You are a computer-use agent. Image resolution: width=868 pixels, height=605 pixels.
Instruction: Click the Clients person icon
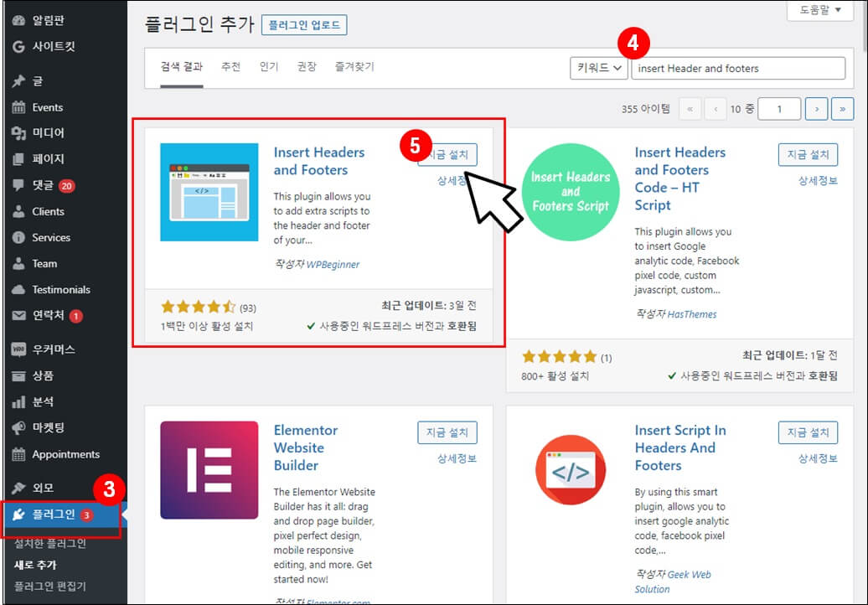tap(18, 211)
